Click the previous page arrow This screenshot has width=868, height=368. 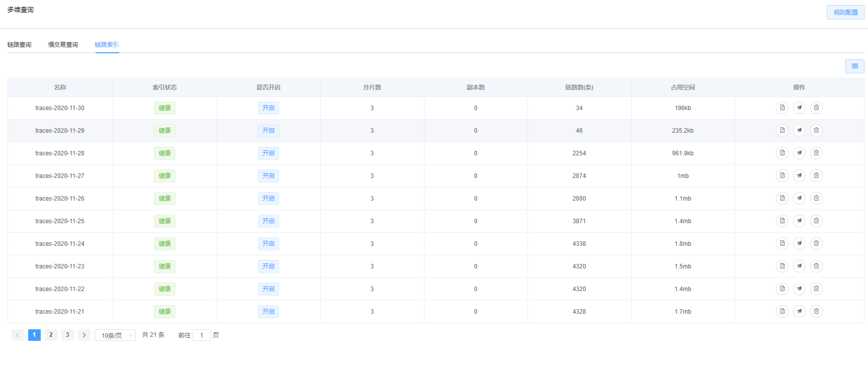point(18,335)
